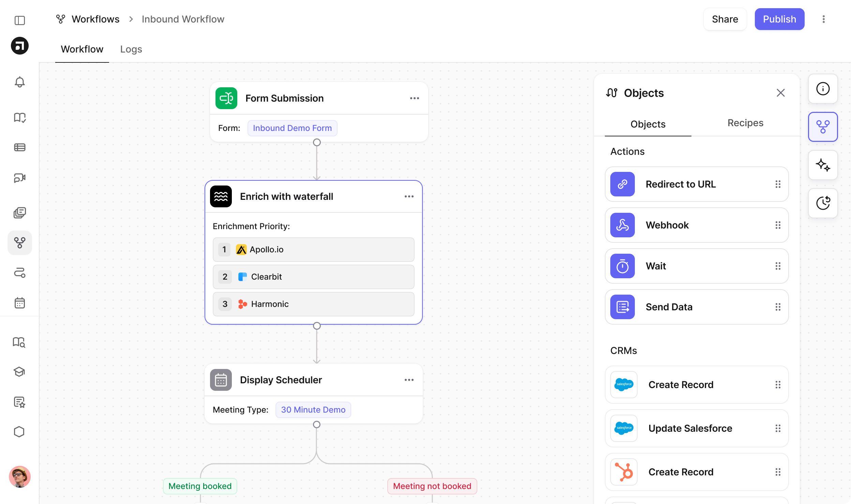Open the info panel icon
The height and width of the screenshot is (504, 851).
(823, 89)
